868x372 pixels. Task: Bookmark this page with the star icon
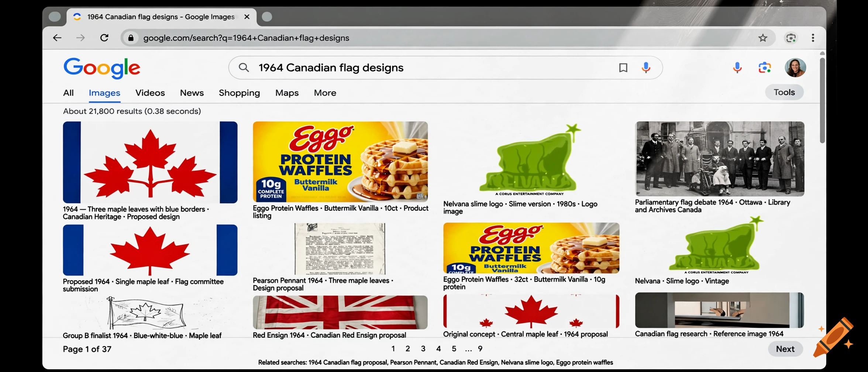[763, 38]
